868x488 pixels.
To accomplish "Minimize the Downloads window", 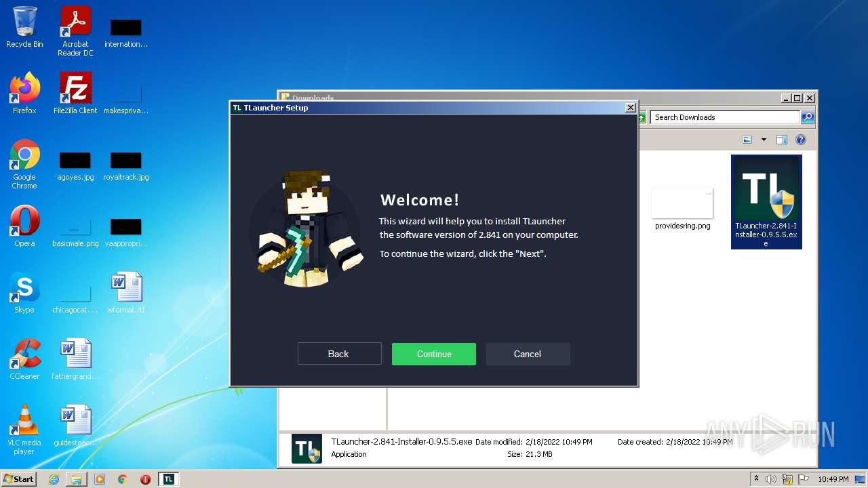I will click(786, 98).
